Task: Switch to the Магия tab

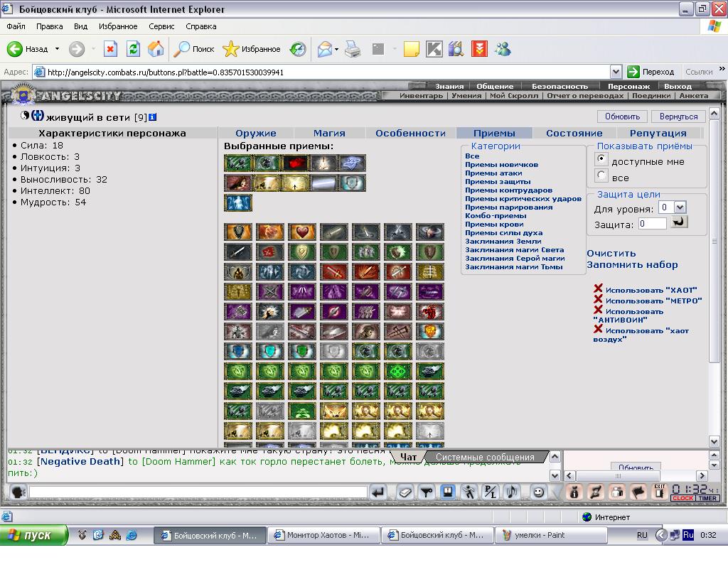Action: click(x=329, y=133)
